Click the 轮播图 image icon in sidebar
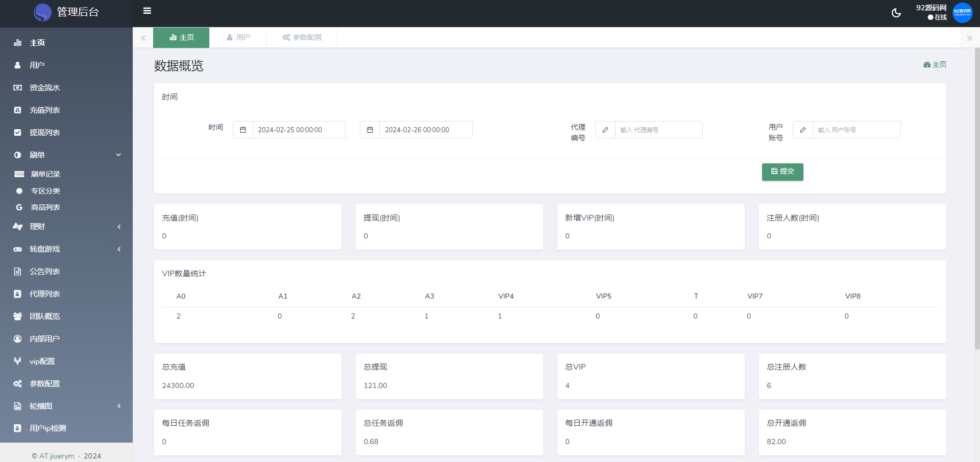The height and width of the screenshot is (462, 980). pos(18,406)
